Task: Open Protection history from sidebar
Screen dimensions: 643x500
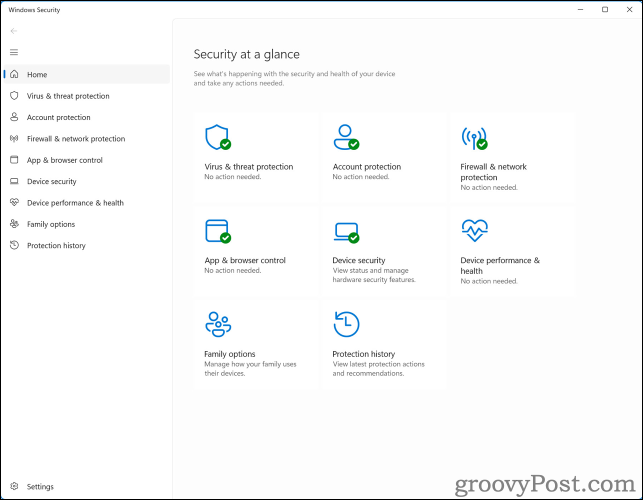Action: pos(87,245)
